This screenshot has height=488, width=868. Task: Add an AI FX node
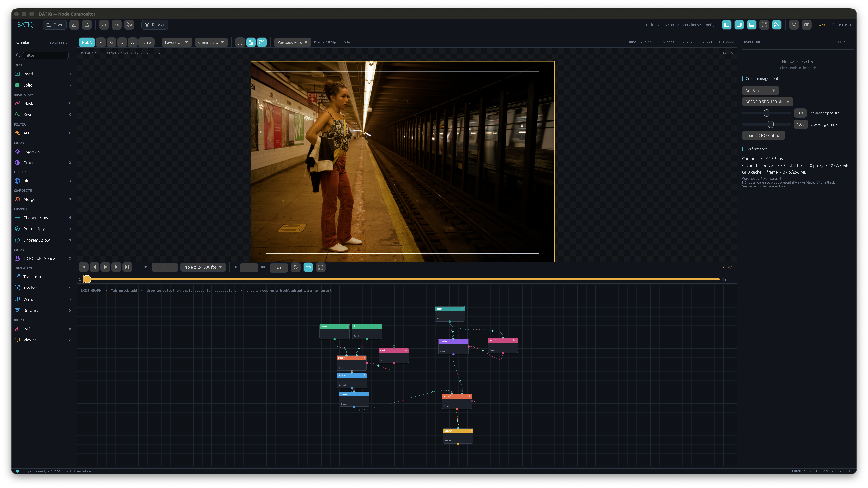[42, 133]
